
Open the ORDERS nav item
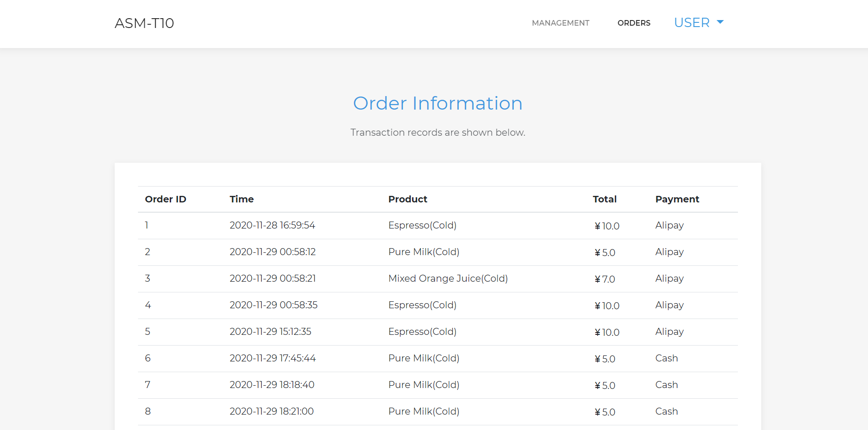point(634,23)
